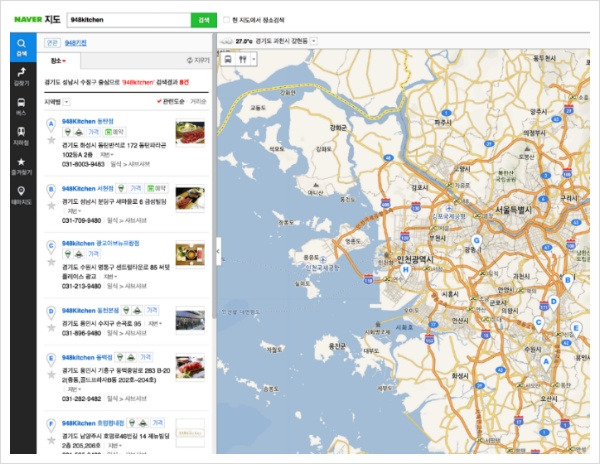
Task: Star result E 동백점 as favorite
Action: (51, 374)
